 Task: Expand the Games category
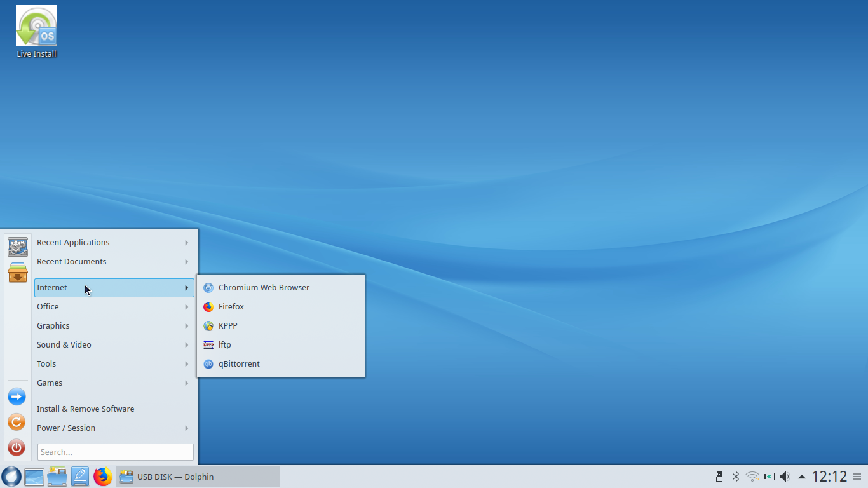(x=114, y=383)
